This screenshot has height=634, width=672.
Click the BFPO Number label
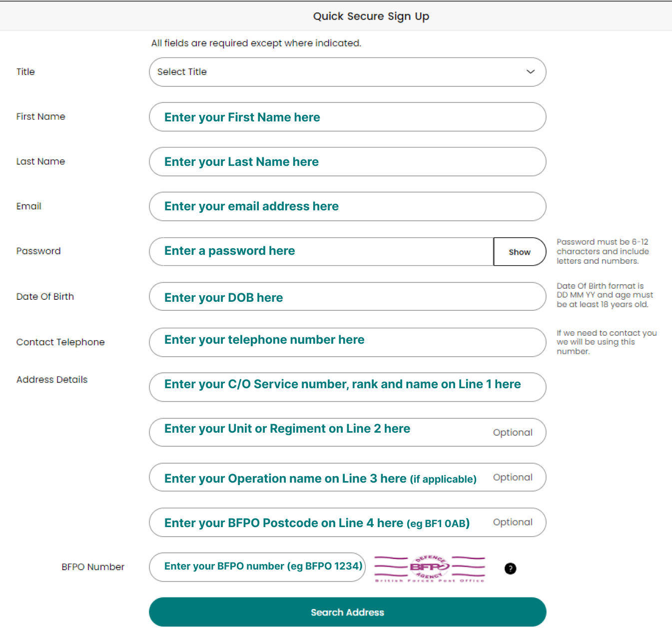point(93,567)
